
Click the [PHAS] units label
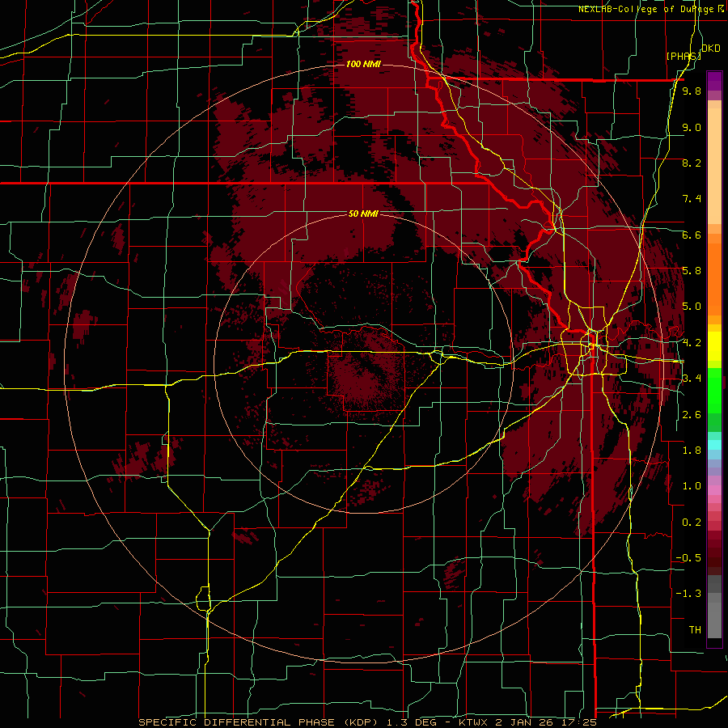pyautogui.click(x=683, y=56)
